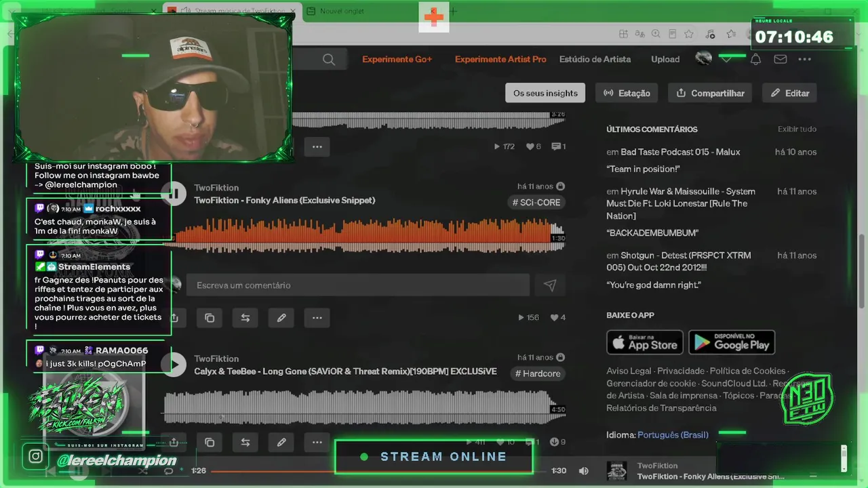
Task: Send the comment with the paper-plane icon
Action: tap(550, 285)
